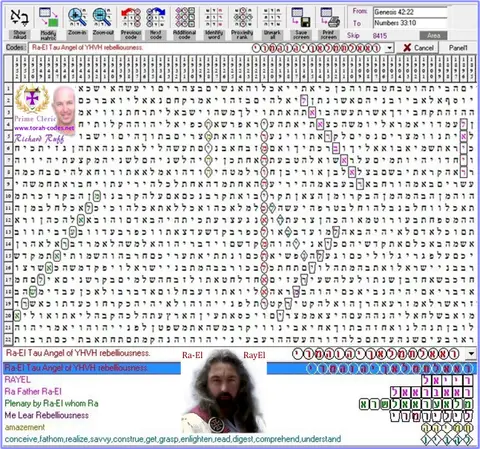This screenshot has width=480, height=449.
Task: Click matrix row number 10
Action: coord(8,196)
